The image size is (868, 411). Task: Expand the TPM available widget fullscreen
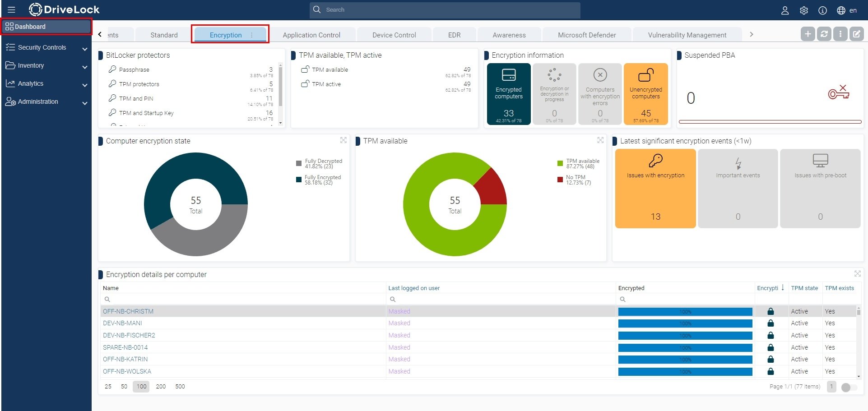[x=600, y=140]
